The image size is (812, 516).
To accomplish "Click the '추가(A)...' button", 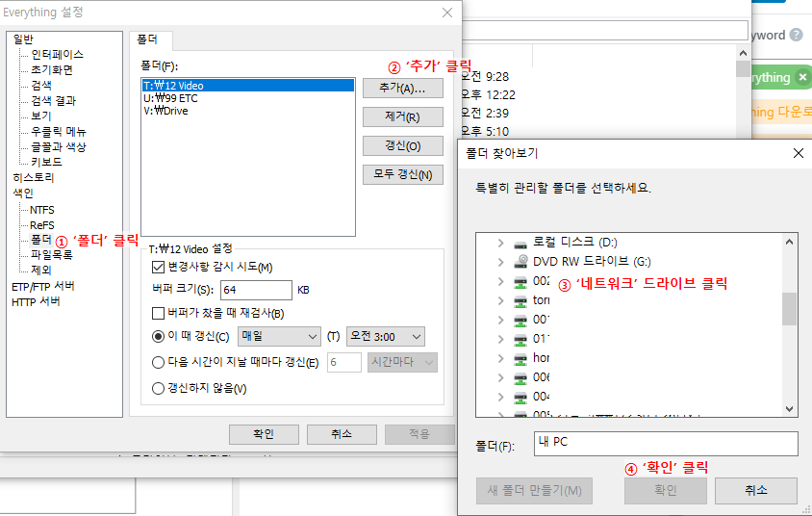I will (x=403, y=88).
